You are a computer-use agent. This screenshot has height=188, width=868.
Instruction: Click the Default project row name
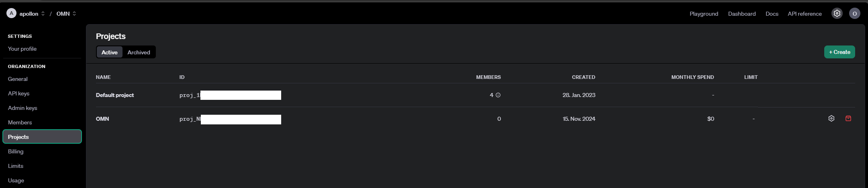115,95
